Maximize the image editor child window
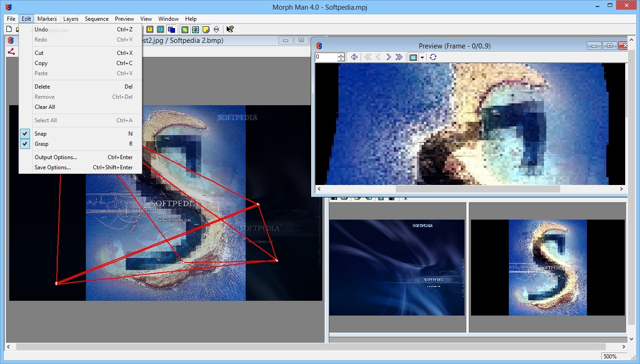This screenshot has width=640, height=364. (x=301, y=41)
